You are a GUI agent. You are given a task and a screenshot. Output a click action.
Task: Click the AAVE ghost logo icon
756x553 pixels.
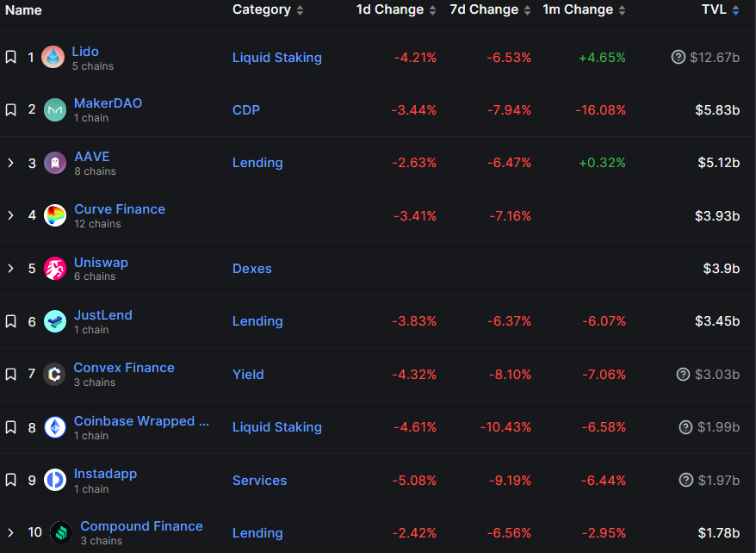55,163
